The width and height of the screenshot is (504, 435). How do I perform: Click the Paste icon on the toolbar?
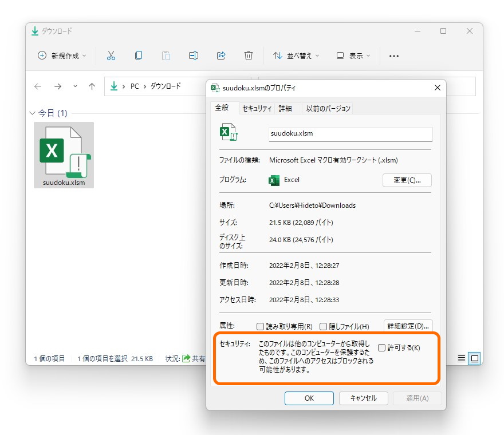click(x=166, y=55)
